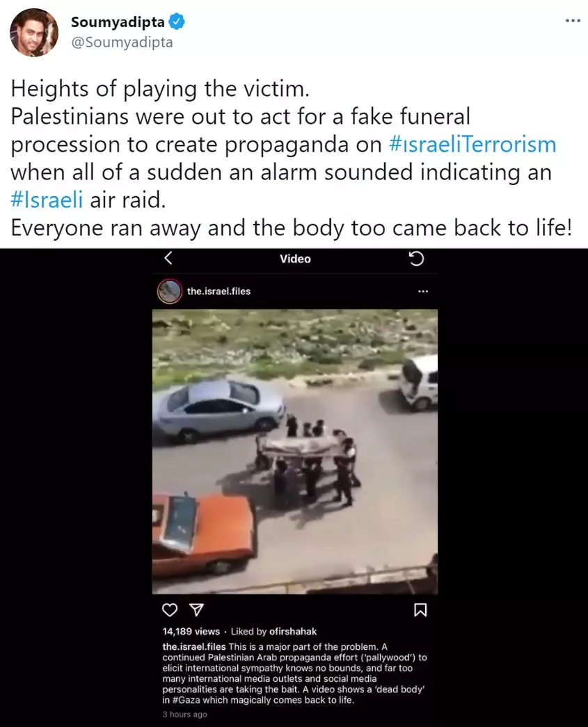
Task: Visit the @Soumyadipta handle
Action: pos(122,42)
